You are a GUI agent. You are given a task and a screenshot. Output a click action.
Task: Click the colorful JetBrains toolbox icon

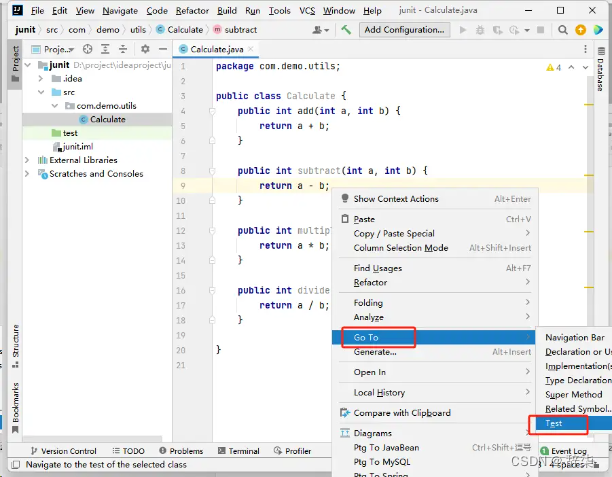pyautogui.click(x=598, y=30)
